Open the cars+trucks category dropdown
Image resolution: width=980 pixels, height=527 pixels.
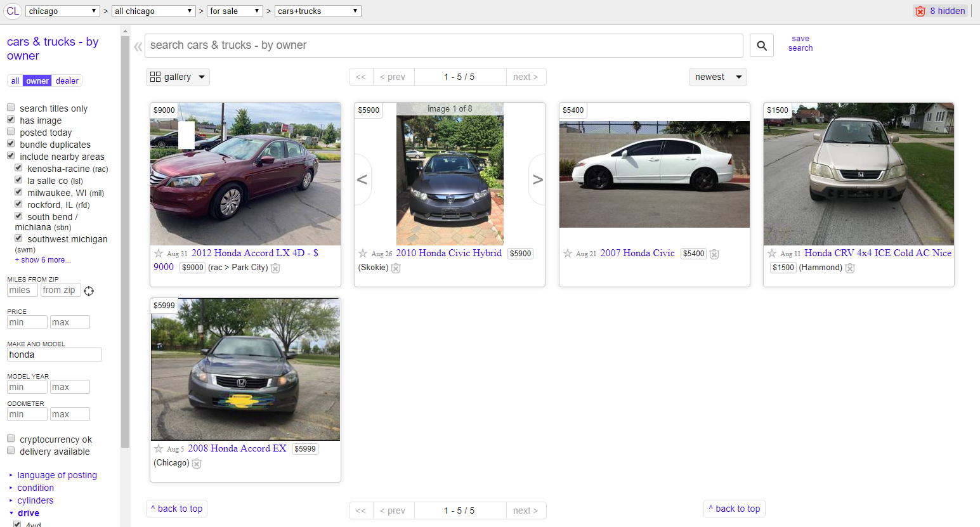click(318, 11)
